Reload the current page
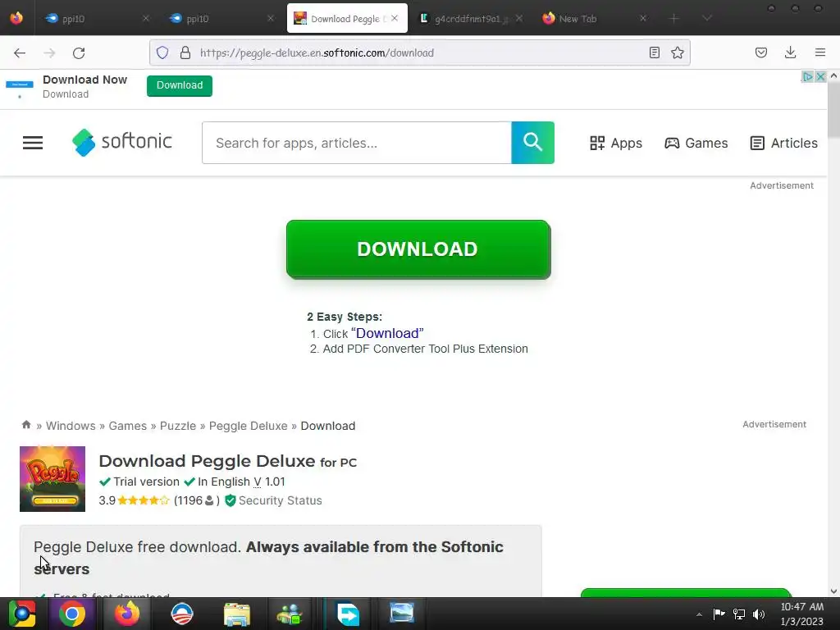840x630 pixels. (x=79, y=52)
